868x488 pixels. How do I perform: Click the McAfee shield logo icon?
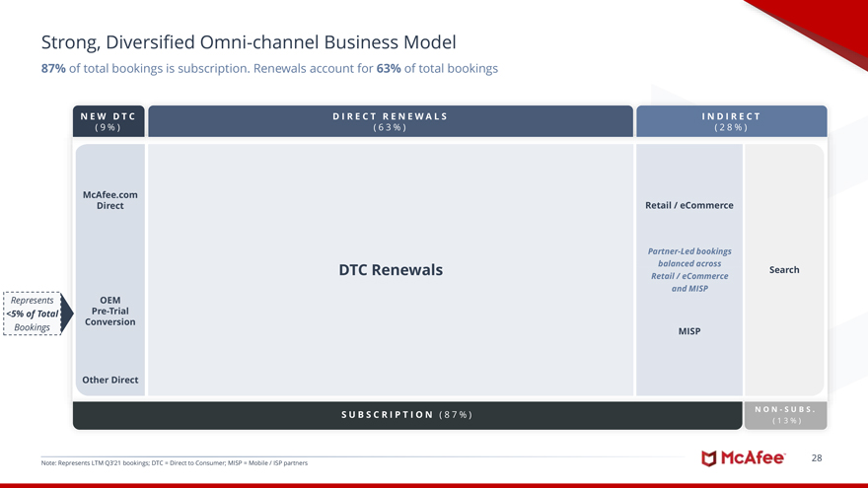pyautogui.click(x=708, y=458)
